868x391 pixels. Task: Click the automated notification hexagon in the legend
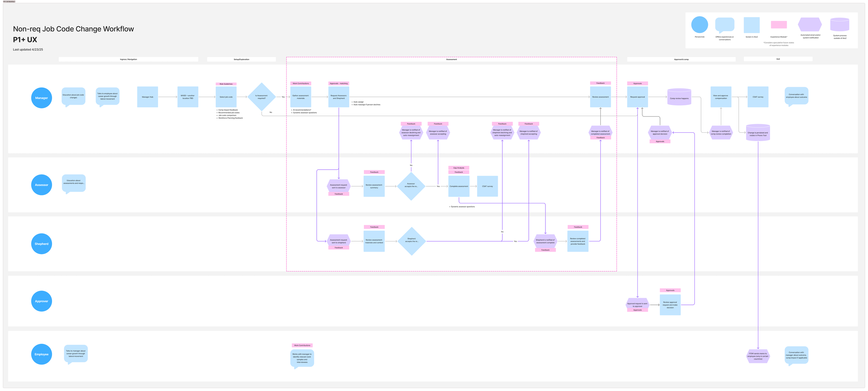[810, 24]
